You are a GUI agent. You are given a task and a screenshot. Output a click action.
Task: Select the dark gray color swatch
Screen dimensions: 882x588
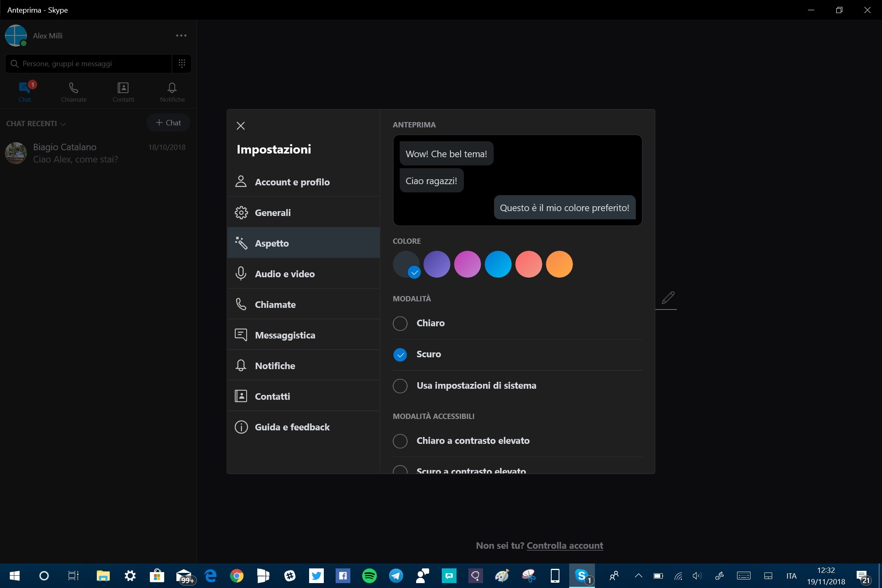coord(406,264)
